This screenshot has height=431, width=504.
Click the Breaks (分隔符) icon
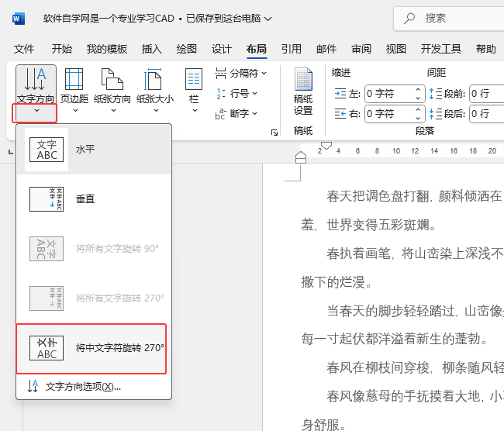coord(220,74)
